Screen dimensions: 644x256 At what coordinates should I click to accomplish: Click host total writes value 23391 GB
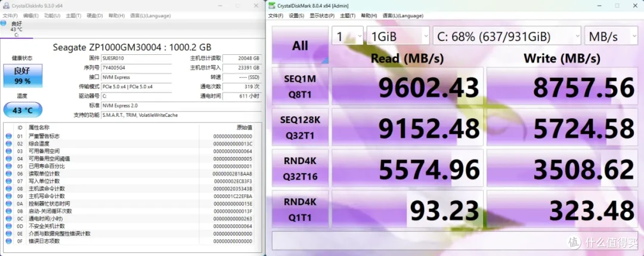(242, 68)
